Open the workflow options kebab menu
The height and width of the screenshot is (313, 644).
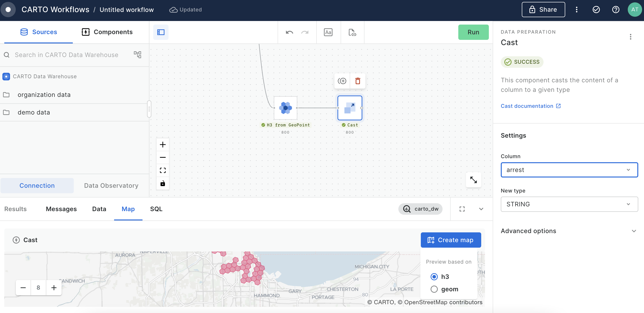pos(576,10)
